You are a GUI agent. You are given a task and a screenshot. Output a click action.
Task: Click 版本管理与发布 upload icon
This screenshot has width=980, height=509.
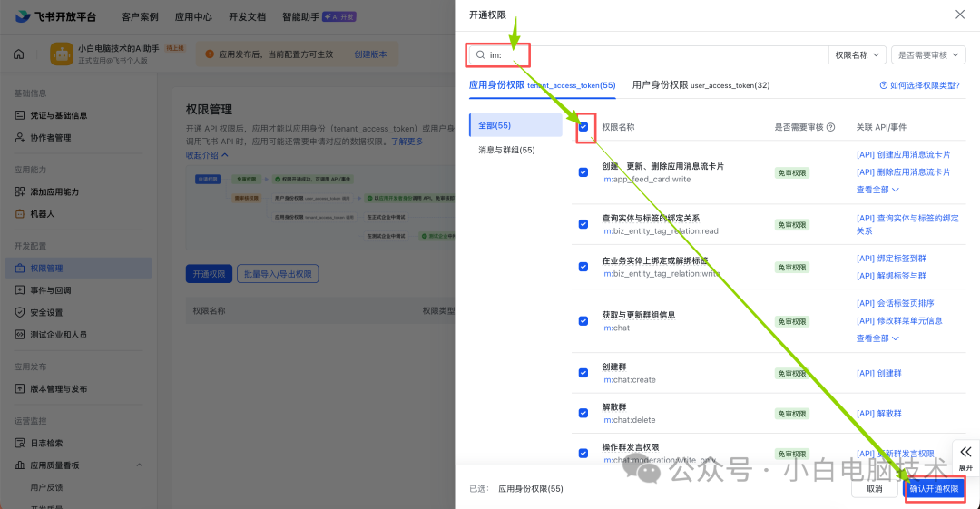click(x=20, y=389)
